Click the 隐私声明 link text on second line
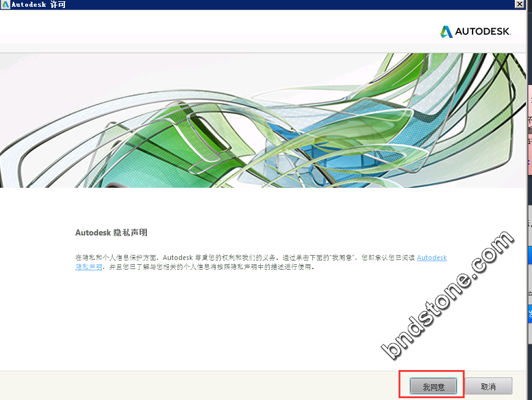Image resolution: width=532 pixels, height=400 pixels. pos(89,267)
